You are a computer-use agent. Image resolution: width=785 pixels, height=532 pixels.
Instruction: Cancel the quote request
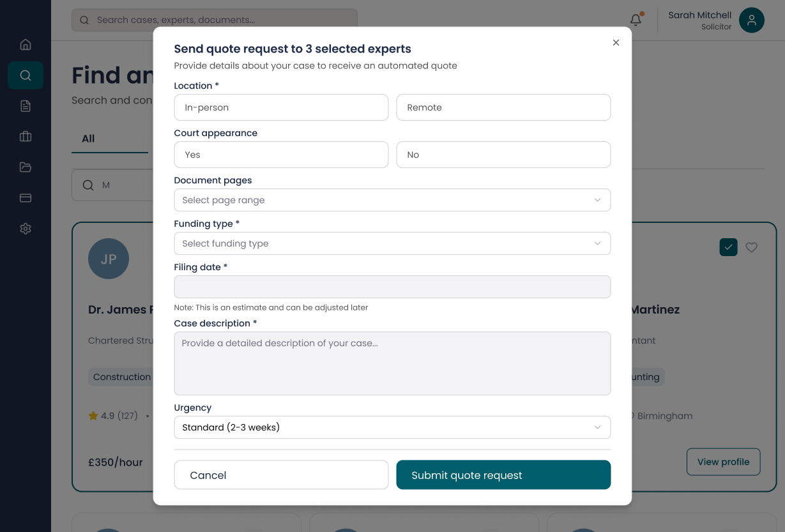tap(281, 475)
